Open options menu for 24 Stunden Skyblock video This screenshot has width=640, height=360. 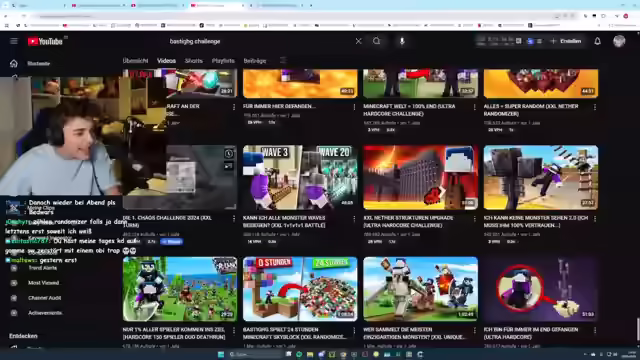click(x=354, y=330)
